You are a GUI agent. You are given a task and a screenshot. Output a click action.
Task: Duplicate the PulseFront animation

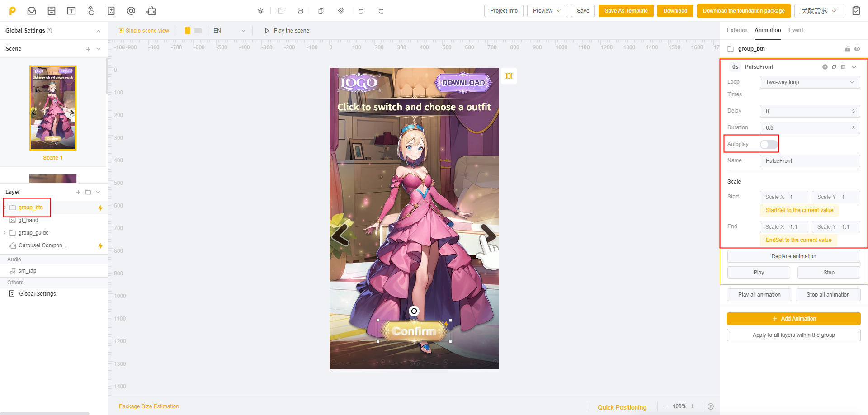[x=834, y=67]
